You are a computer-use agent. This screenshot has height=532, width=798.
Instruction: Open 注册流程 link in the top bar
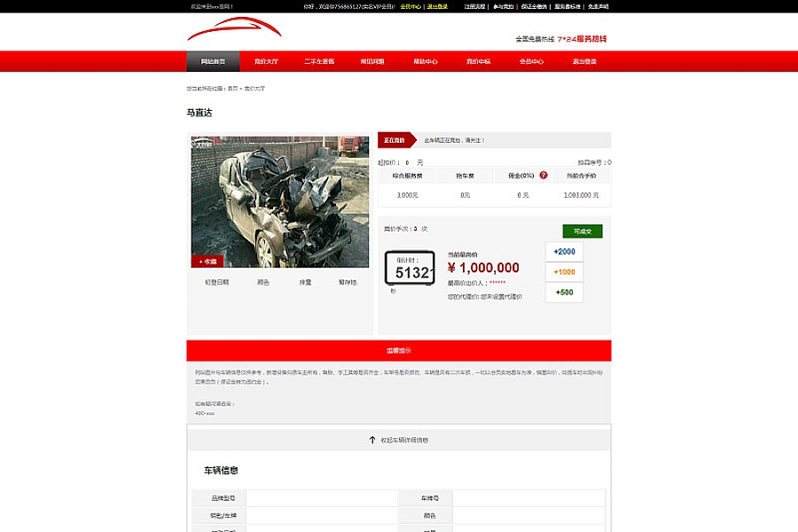474,6
